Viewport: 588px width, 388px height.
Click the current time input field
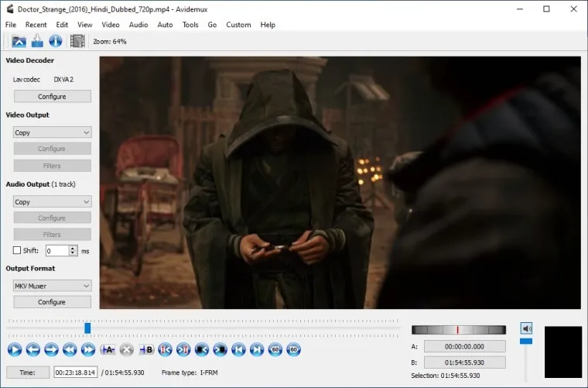point(75,373)
